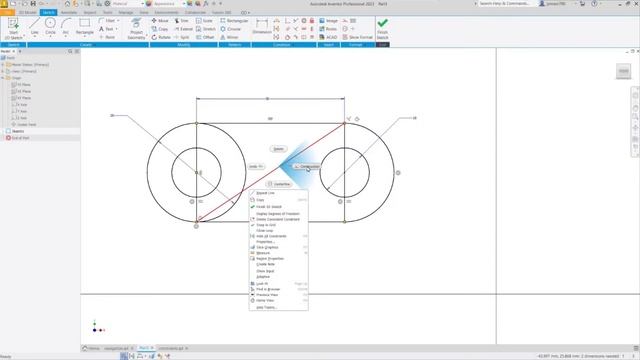Click Save icon in quick access toolbar
This screenshot has width=640, height=360.
(33, 4)
